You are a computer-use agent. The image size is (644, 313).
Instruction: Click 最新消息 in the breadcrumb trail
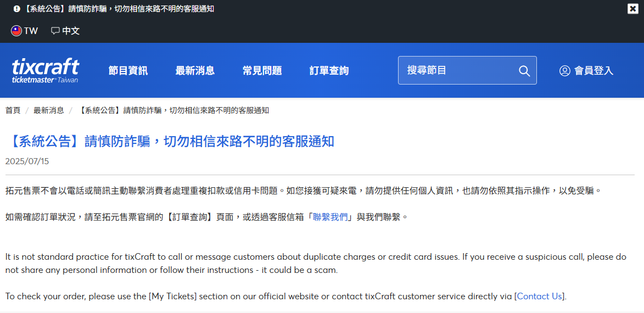tap(48, 110)
